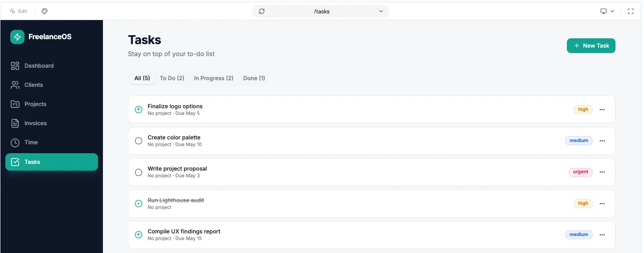Go to Clients via sidebar icon
The width and height of the screenshot is (644, 253).
click(15, 85)
